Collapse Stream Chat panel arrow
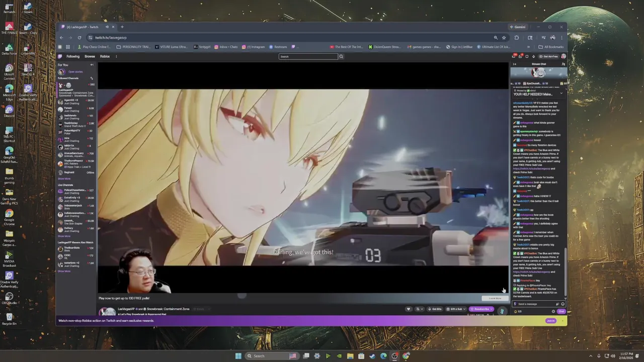The width and height of the screenshot is (644, 362). tap(515, 64)
